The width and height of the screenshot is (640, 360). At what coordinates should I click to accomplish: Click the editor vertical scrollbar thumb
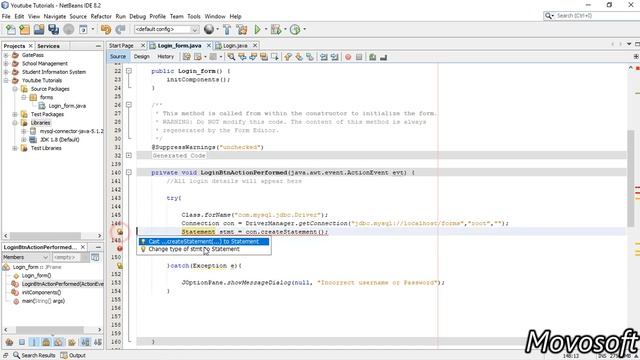[x=631, y=178]
